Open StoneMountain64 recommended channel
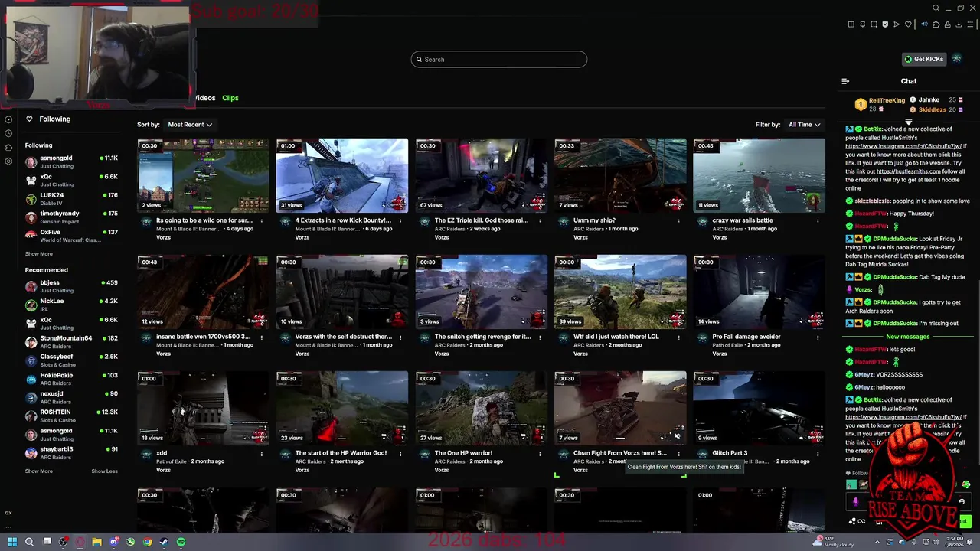980x551 pixels. point(71,342)
